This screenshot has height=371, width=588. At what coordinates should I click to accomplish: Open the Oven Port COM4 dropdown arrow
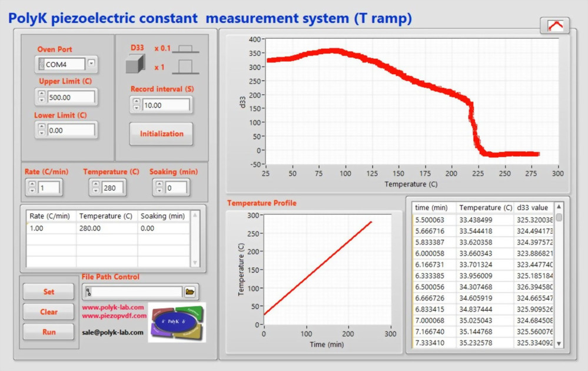(x=91, y=64)
